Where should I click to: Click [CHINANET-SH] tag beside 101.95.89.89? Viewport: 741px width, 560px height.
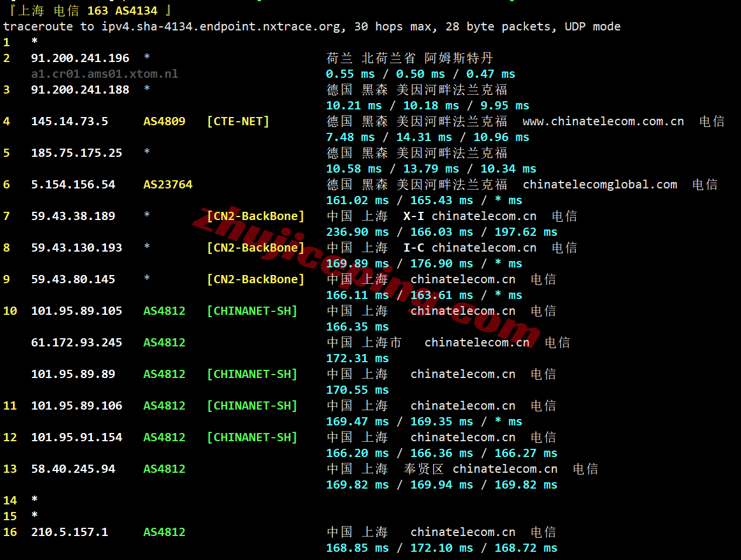[x=252, y=374]
